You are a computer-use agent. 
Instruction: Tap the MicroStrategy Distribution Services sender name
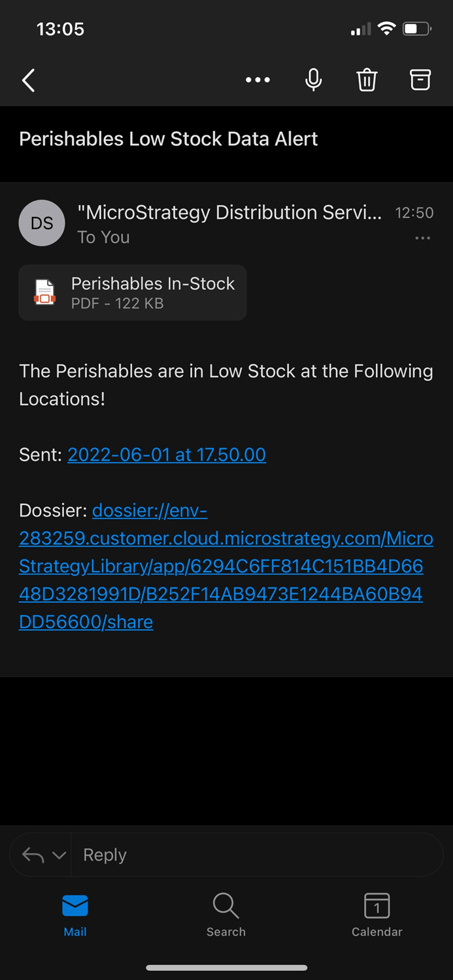point(229,212)
